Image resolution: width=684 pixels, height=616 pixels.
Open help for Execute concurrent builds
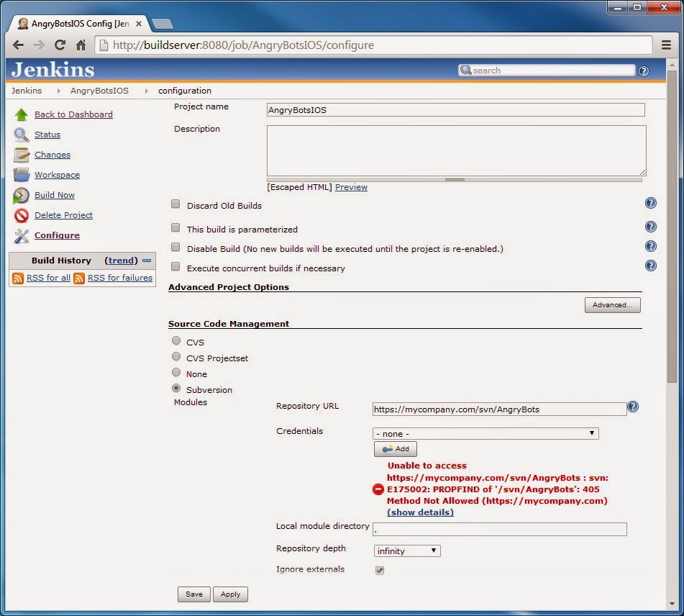pos(650,266)
